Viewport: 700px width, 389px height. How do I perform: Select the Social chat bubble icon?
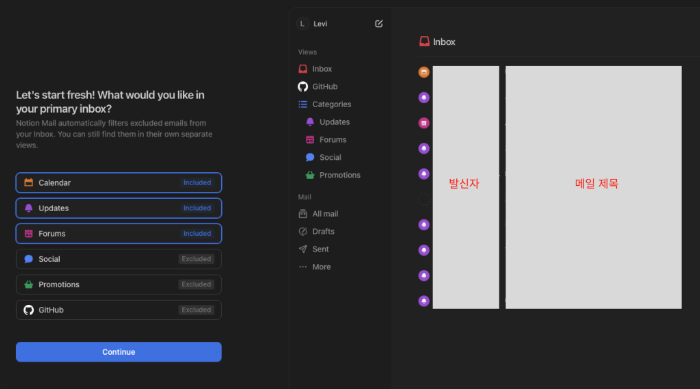(310, 157)
